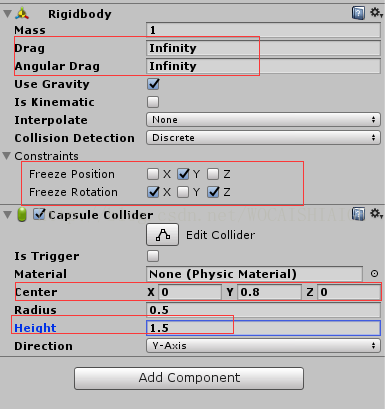Image resolution: width=385 pixels, height=409 pixels.
Task: Click the Freeze Rotation label
Action: (x=73, y=192)
